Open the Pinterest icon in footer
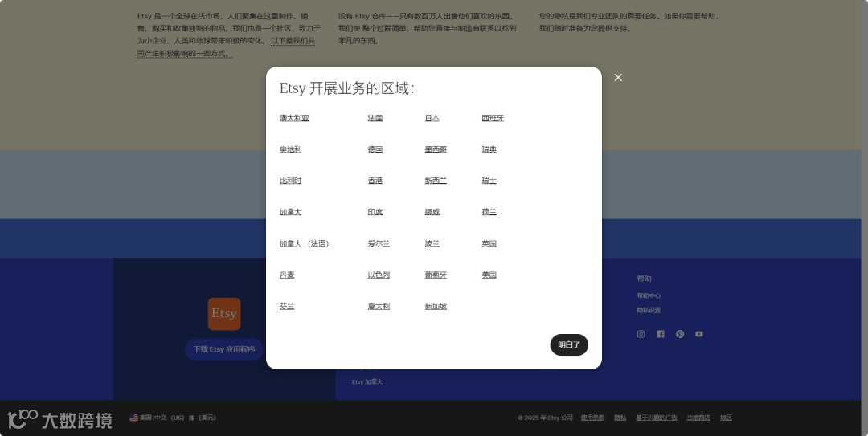This screenshot has height=436, width=868. pyautogui.click(x=680, y=334)
